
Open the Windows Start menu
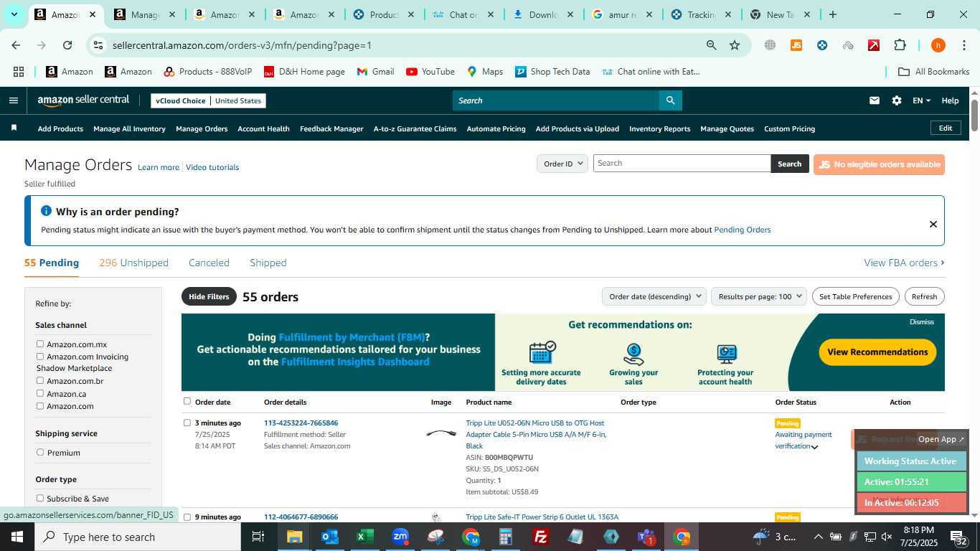[17, 537]
